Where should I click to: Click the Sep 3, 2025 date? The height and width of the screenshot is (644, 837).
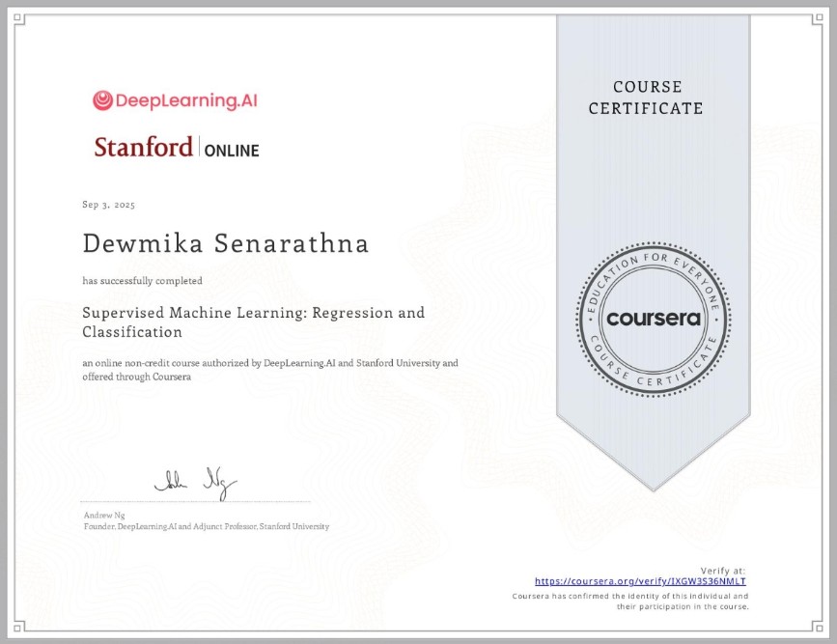(109, 206)
